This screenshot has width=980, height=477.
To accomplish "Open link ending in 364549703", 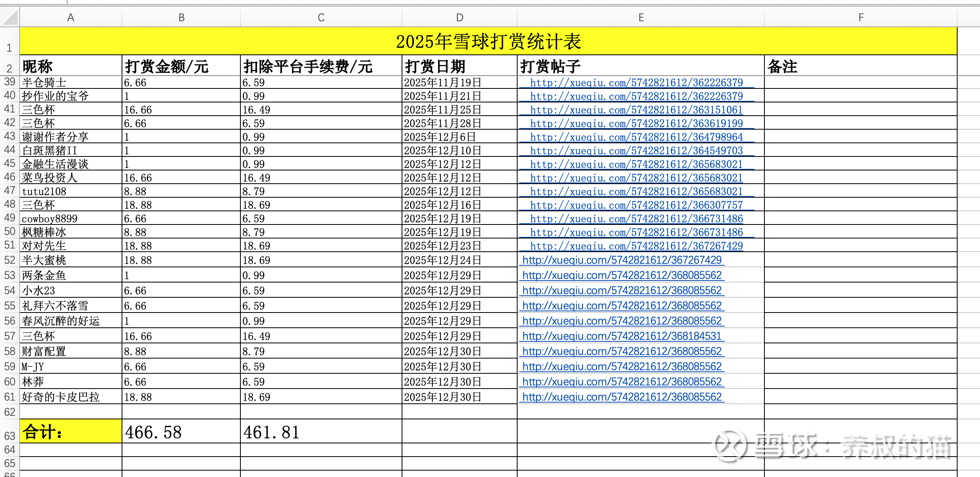I will coord(636,151).
